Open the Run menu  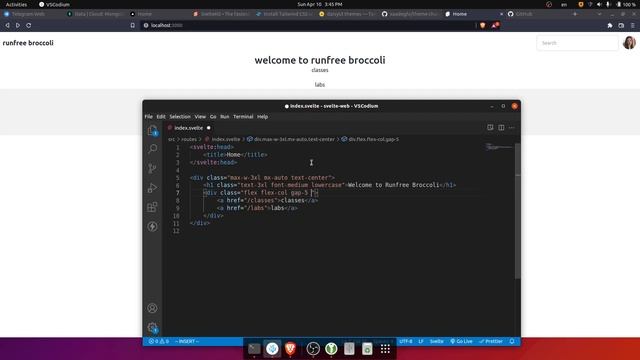224,117
